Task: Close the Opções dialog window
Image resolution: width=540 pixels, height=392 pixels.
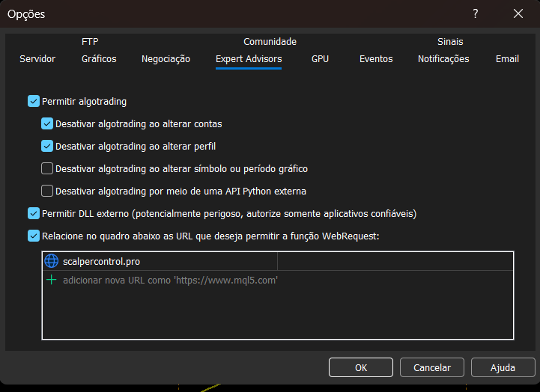Action: [518, 13]
